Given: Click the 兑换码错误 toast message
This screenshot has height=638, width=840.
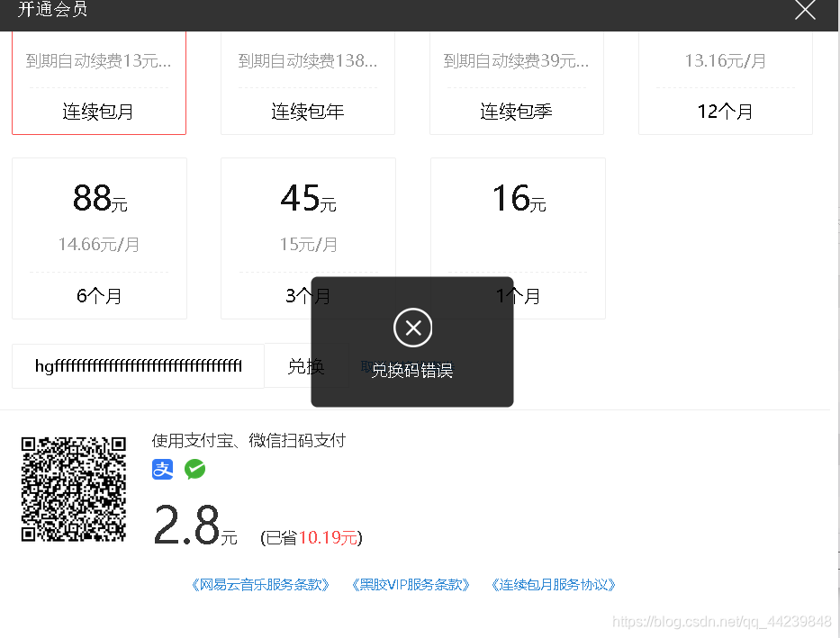Looking at the screenshot, I should tap(412, 371).
